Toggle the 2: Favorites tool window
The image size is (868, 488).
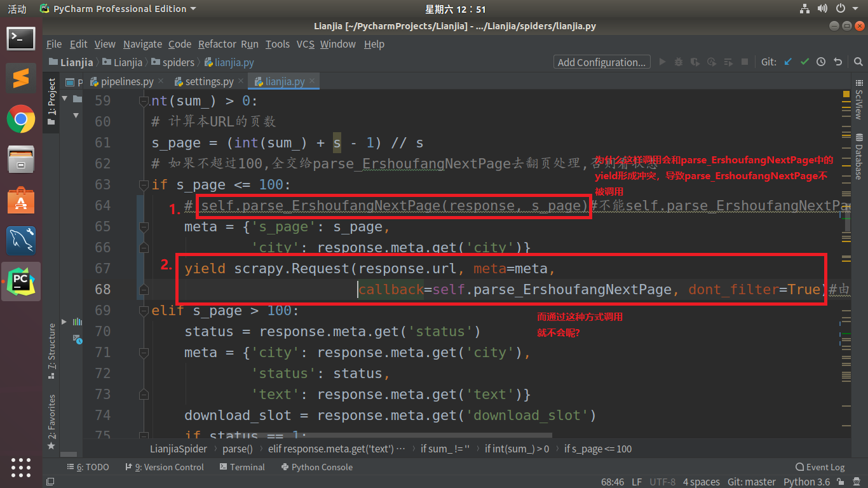tap(51, 422)
